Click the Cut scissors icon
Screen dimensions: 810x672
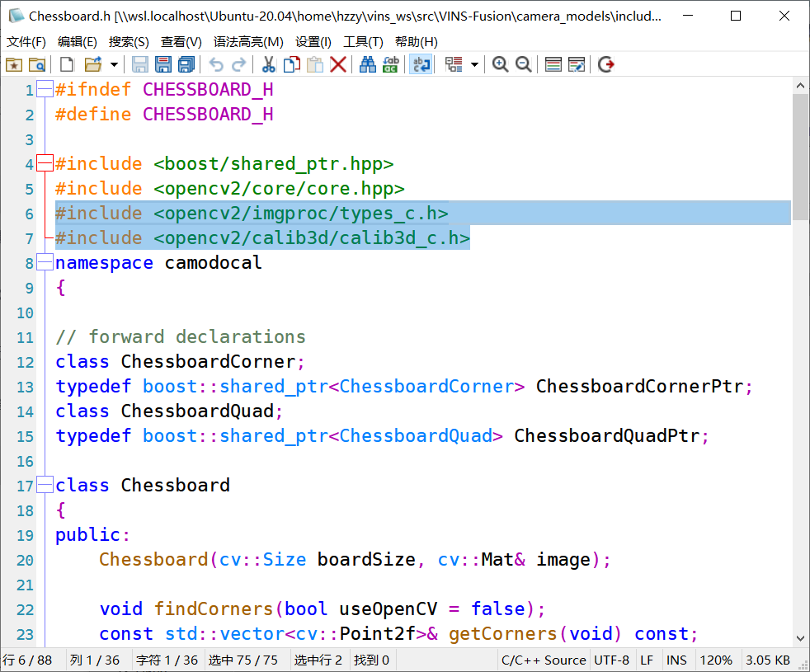(x=269, y=64)
